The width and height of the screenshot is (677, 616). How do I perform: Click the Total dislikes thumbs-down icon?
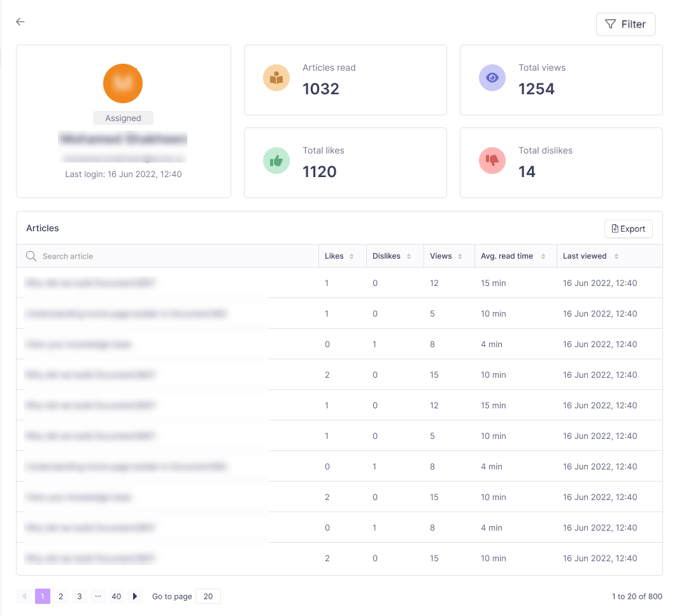[492, 161]
